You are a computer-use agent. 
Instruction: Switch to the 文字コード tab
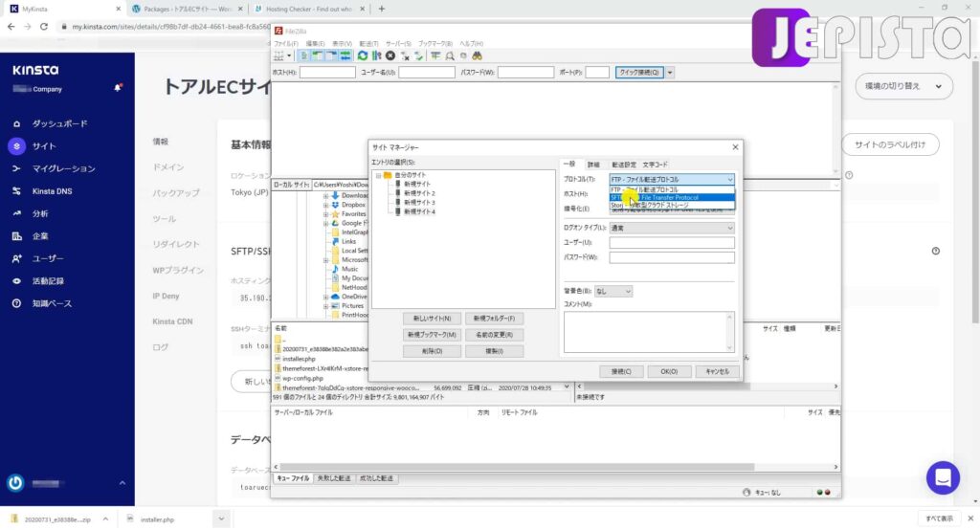coord(655,165)
